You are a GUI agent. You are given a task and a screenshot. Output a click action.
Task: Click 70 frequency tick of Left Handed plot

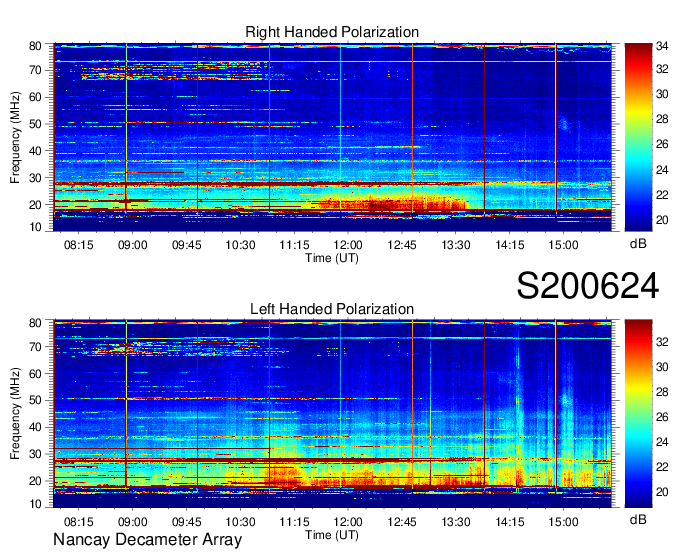[x=35, y=346]
